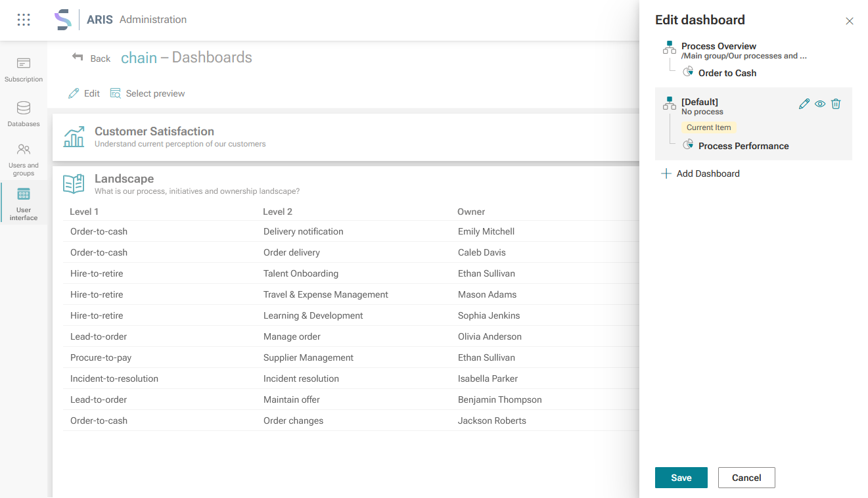Open the application launcher grid icon
The image size is (868, 498).
point(24,20)
